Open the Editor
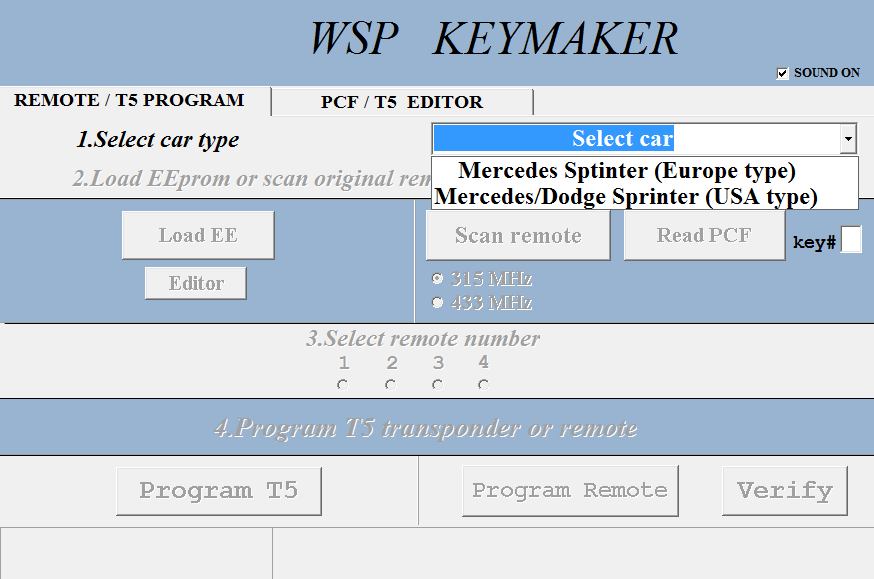874x579 pixels. (195, 283)
